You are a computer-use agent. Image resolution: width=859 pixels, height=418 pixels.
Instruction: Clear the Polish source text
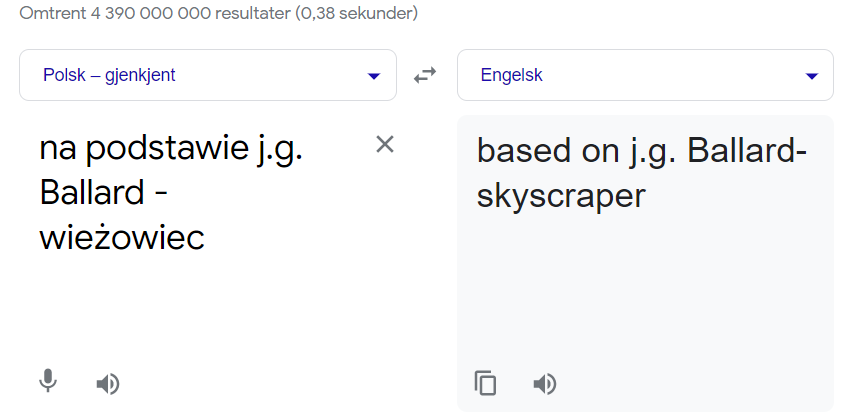tap(385, 145)
